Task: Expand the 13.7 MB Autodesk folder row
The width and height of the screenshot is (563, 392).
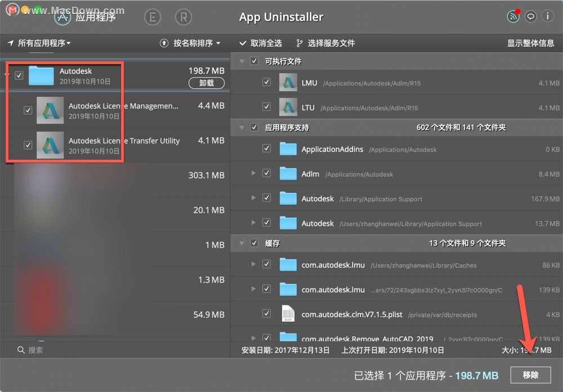Action: [253, 223]
